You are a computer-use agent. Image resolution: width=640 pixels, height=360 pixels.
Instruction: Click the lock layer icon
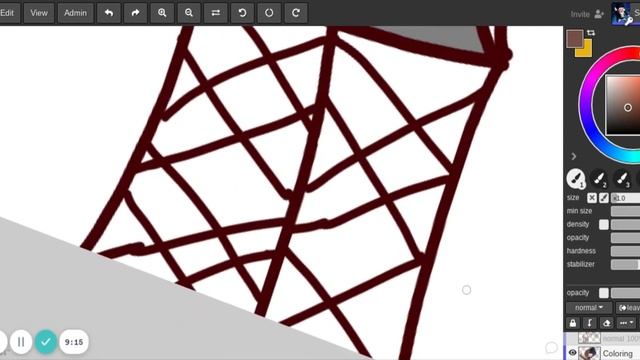click(x=573, y=323)
